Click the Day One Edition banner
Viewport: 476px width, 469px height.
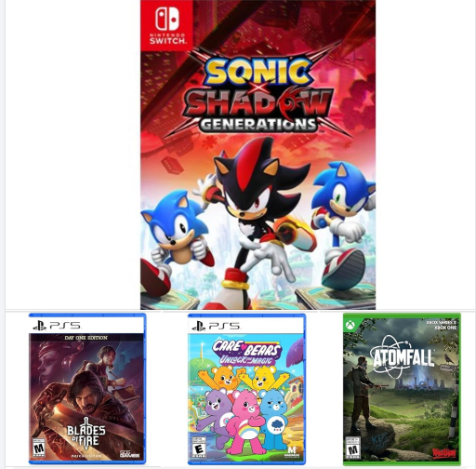click(86, 338)
